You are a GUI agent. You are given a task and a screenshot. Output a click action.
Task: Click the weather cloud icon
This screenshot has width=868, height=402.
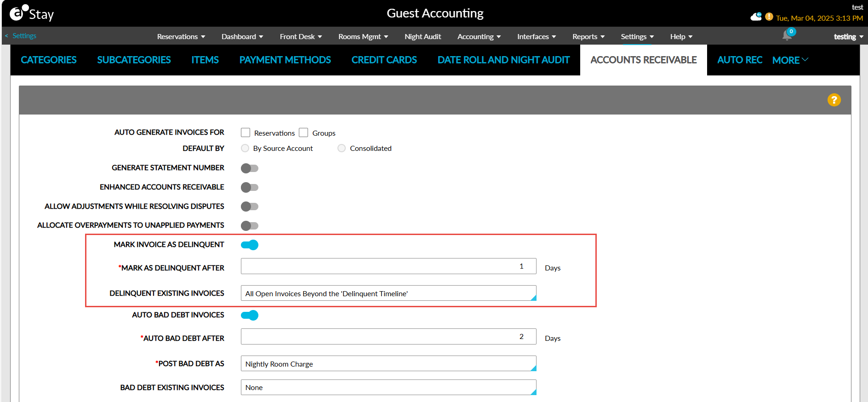point(756,17)
